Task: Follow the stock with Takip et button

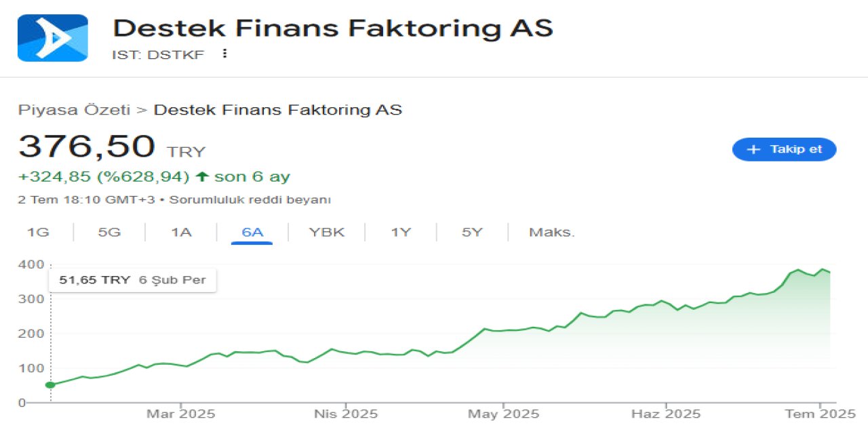Action: tap(785, 149)
